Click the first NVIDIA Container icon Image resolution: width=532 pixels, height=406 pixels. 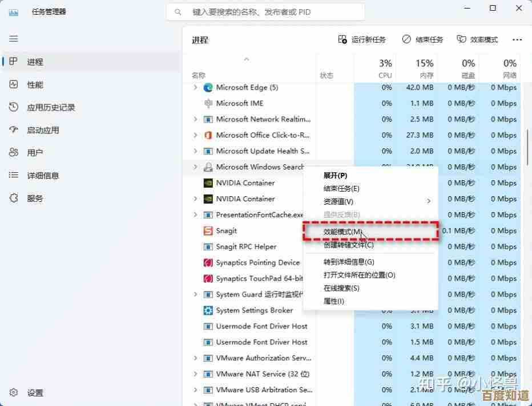[x=208, y=183]
